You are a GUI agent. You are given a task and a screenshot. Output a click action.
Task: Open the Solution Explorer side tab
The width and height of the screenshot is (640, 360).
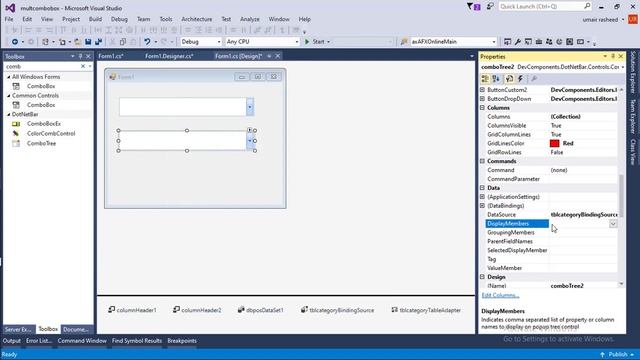pos(633,72)
